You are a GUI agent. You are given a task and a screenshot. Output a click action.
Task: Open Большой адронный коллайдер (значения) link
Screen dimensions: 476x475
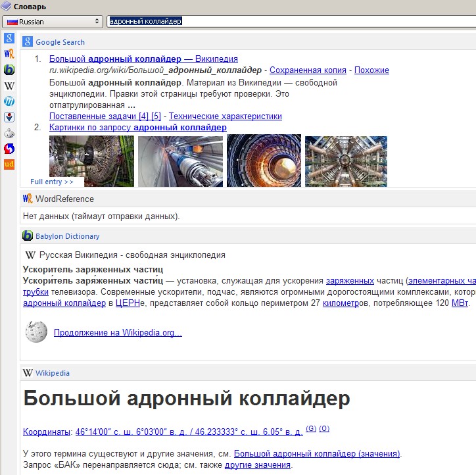click(x=318, y=453)
